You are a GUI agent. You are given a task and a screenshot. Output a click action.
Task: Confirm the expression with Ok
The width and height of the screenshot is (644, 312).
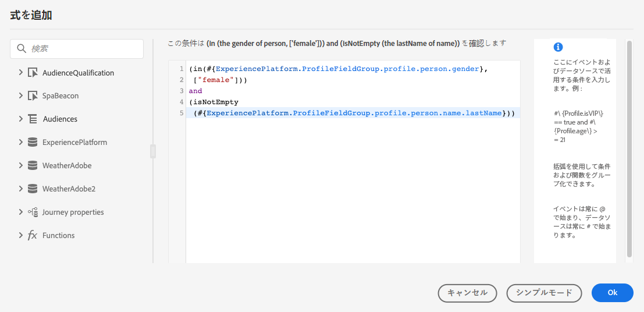point(612,293)
